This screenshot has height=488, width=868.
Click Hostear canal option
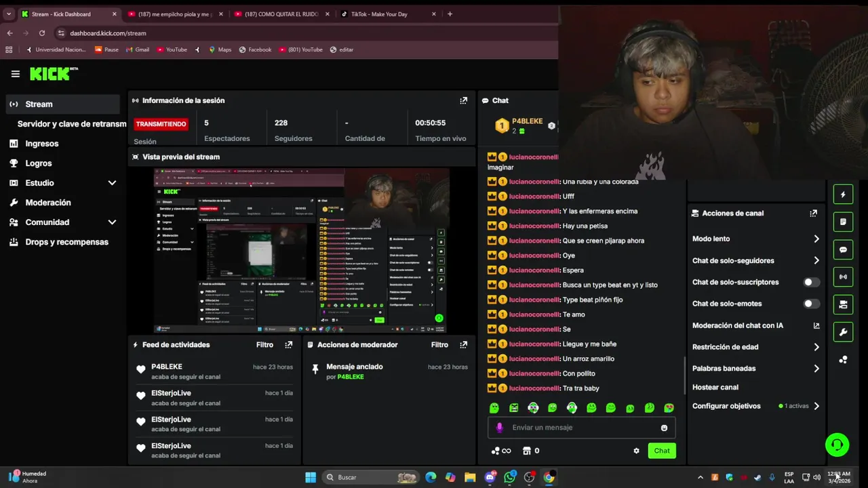point(715,388)
